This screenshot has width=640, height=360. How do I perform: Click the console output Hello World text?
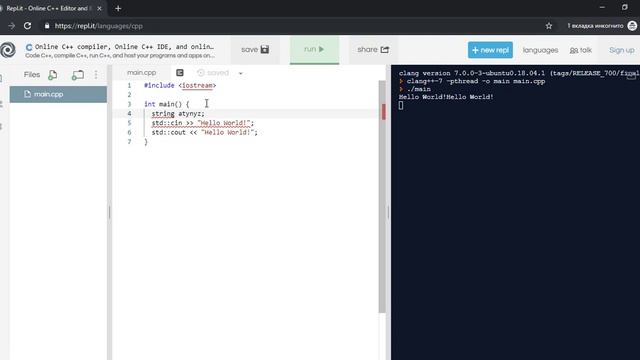(446, 97)
